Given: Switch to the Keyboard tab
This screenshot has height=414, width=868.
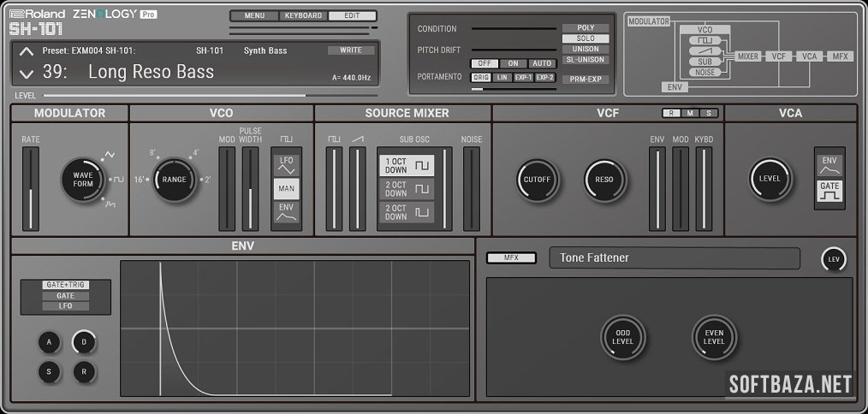Looking at the screenshot, I should (x=303, y=15).
